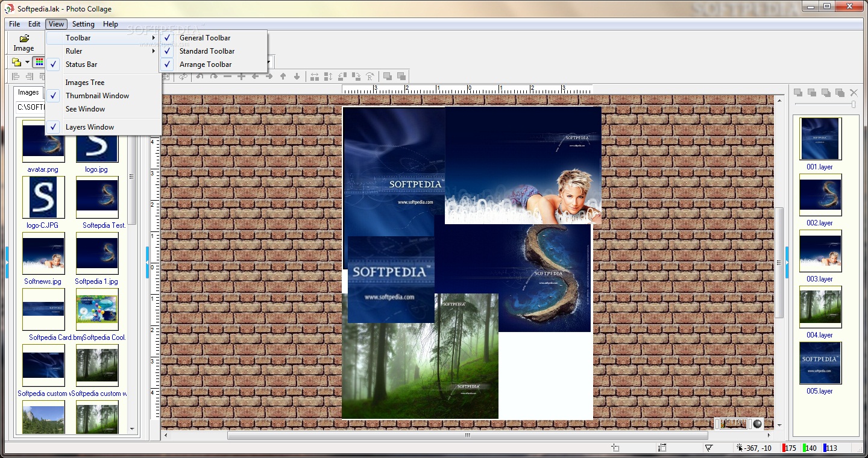Click the green channel value 140
The height and width of the screenshot is (458, 868).
coord(810,448)
